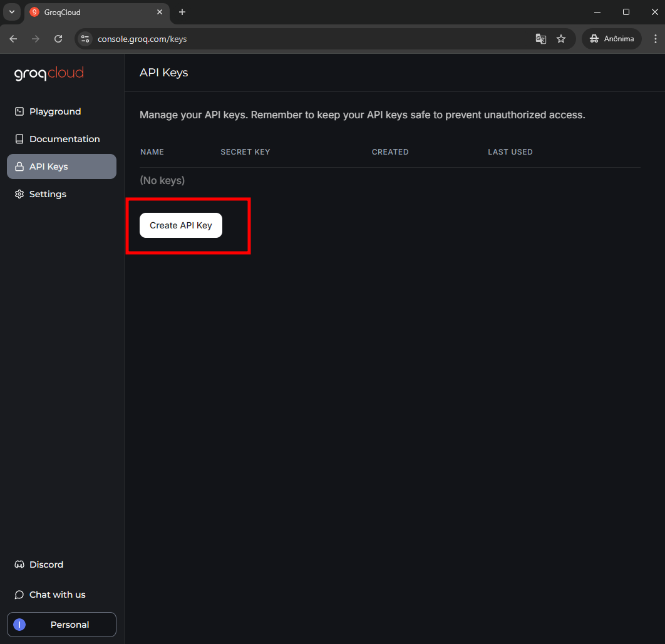Open the tab search chevron
665x644 pixels.
(x=11, y=12)
